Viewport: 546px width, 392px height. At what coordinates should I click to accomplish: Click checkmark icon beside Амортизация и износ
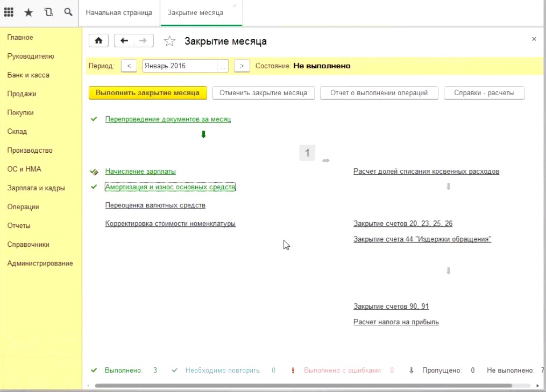coord(94,187)
